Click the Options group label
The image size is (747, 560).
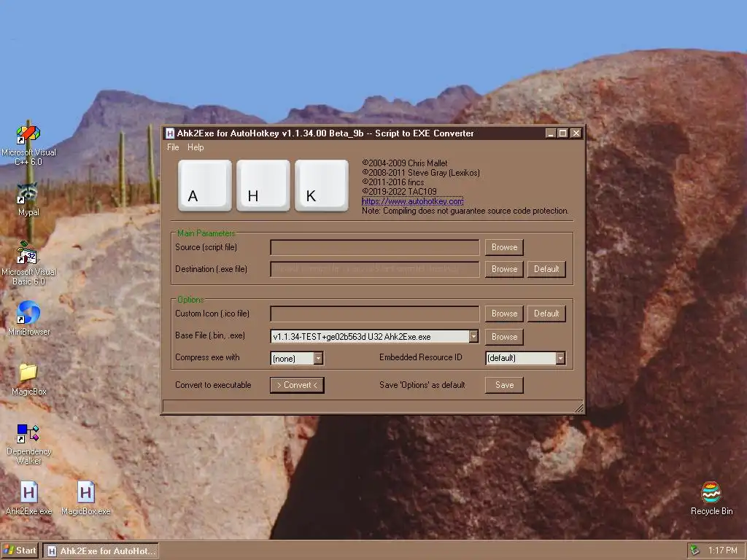(x=190, y=300)
